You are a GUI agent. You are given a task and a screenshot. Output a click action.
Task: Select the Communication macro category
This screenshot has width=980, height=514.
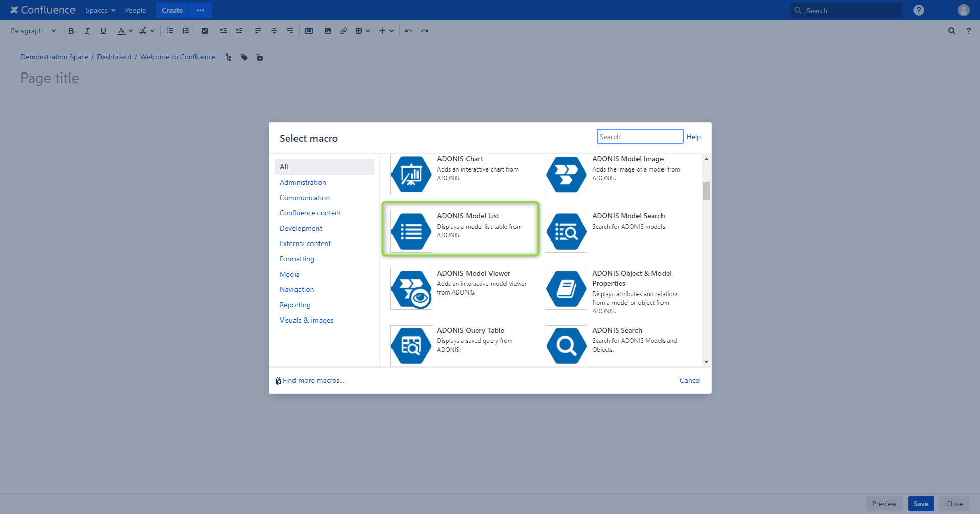305,198
